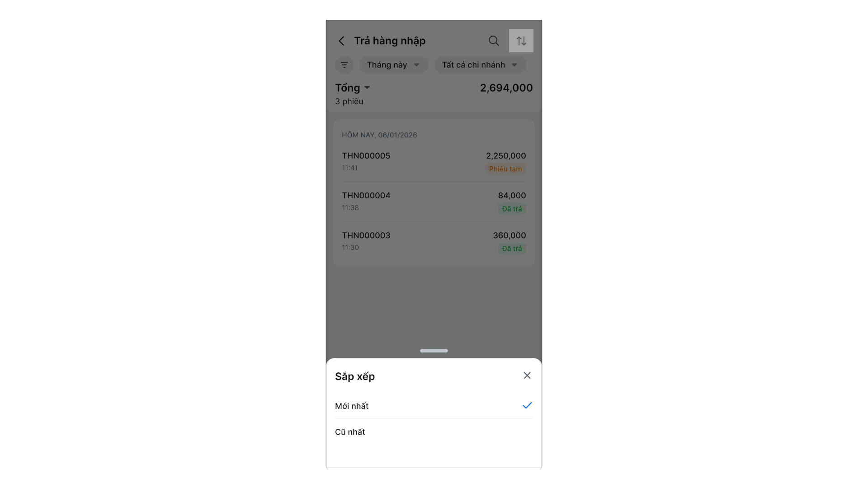Click the Đã trả badge on THN000003
This screenshot has width=868, height=488.
coord(512,249)
